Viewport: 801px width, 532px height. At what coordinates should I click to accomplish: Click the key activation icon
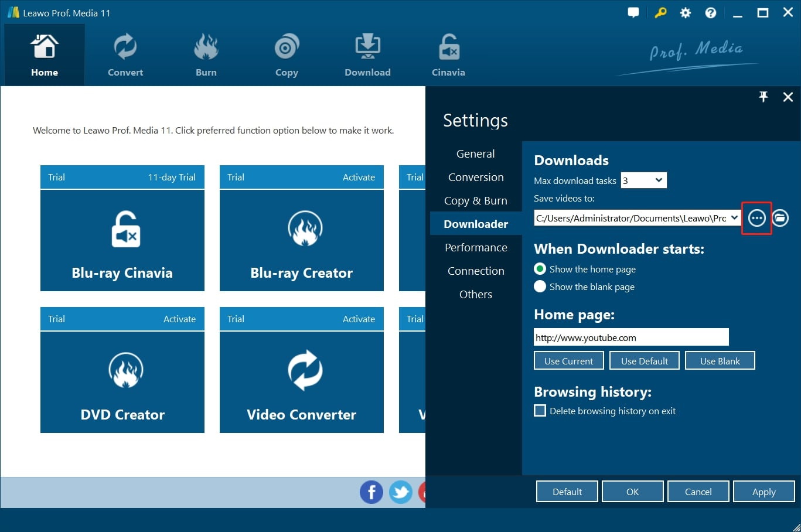660,13
